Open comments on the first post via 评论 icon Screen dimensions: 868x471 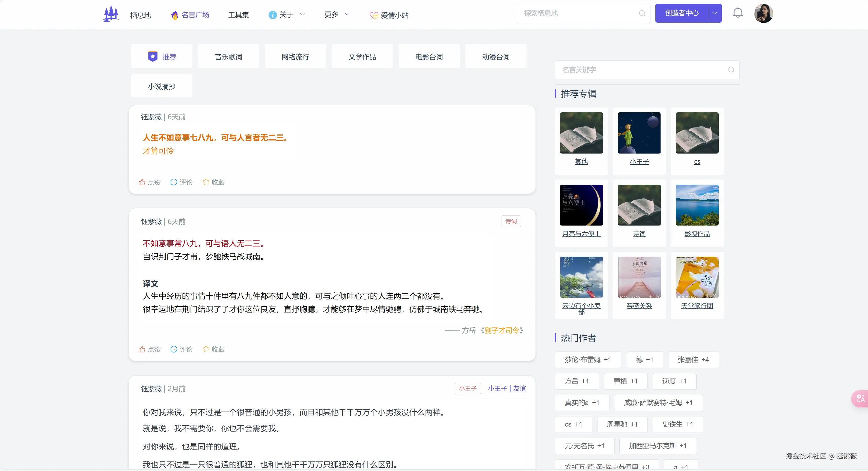pos(174,182)
